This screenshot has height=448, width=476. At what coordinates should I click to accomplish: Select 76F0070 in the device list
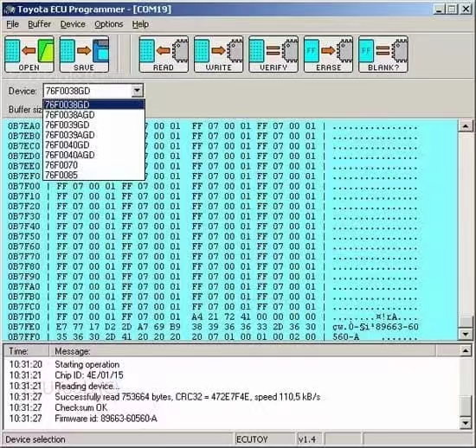pyautogui.click(x=93, y=165)
